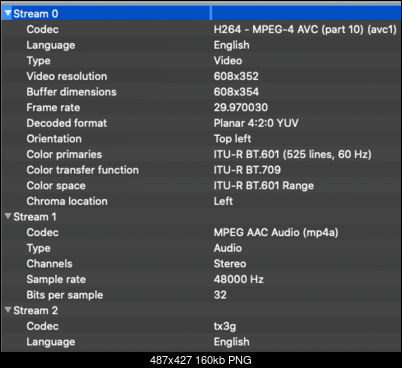Select the Stream 2 row label
Viewport: 402px width, 368px height.
click(36, 310)
